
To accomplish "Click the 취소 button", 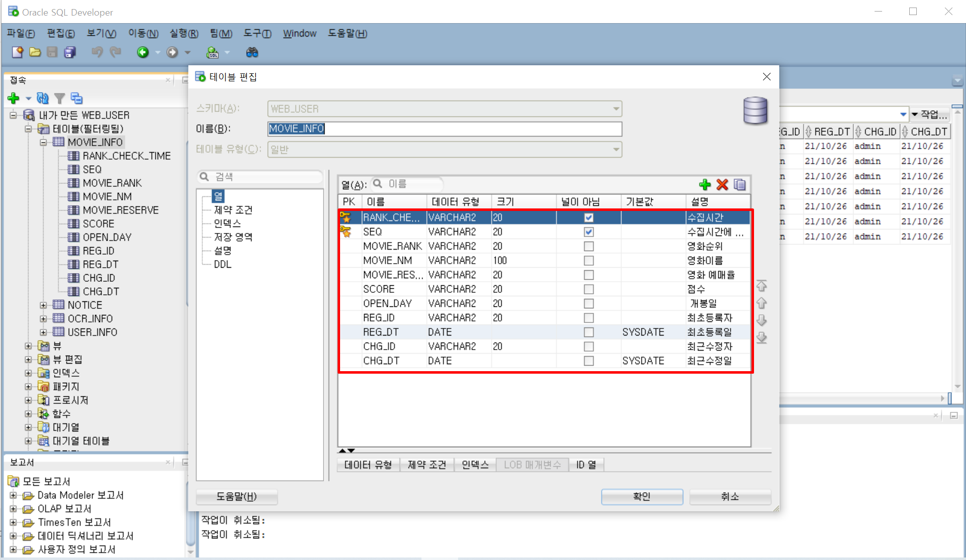I will click(729, 497).
